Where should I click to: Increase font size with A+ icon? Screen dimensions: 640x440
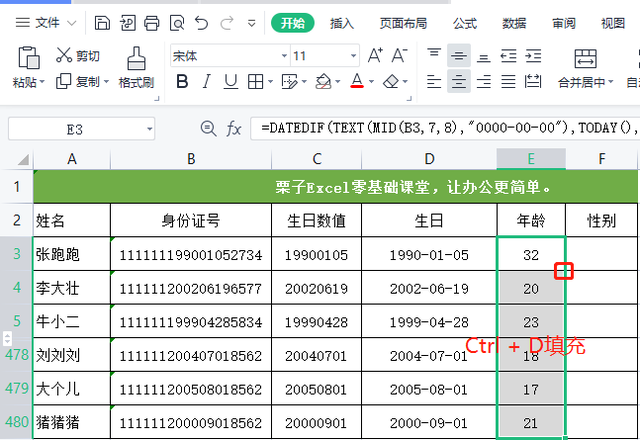point(375,55)
